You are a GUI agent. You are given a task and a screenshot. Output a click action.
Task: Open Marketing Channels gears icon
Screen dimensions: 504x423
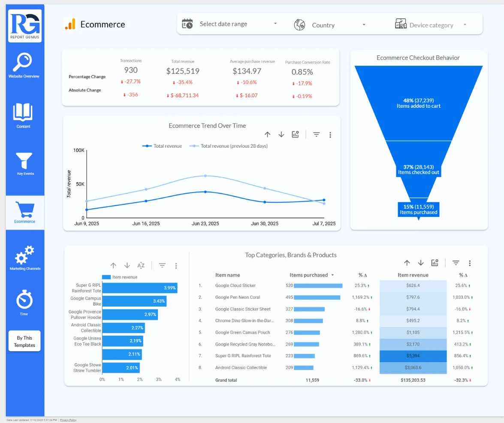coord(24,255)
